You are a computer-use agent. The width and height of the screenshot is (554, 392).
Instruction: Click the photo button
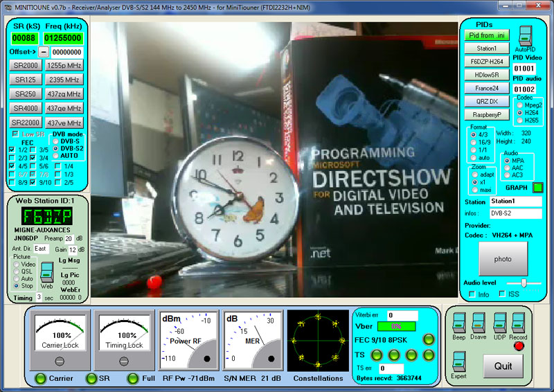(x=503, y=259)
